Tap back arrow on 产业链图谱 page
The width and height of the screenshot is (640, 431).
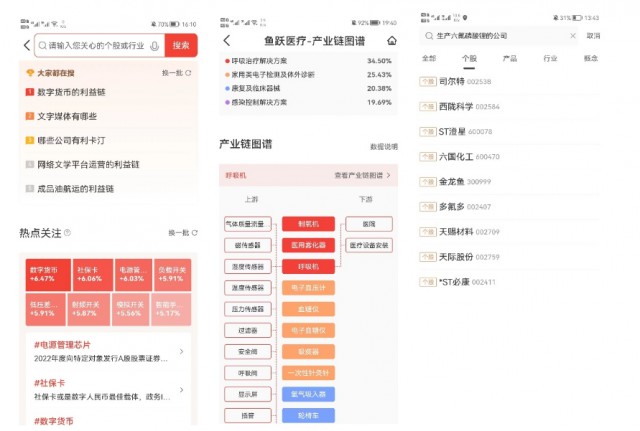[227, 40]
